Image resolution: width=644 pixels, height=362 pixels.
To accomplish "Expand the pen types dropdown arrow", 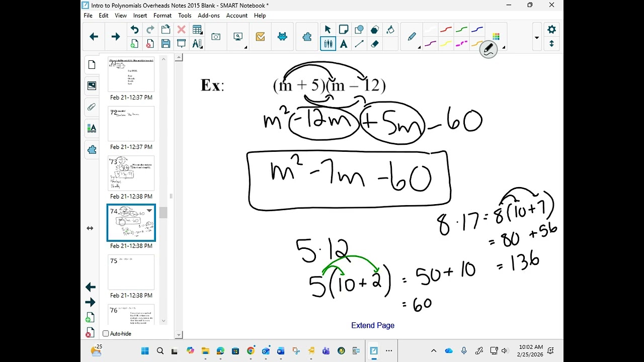I will [419, 47].
